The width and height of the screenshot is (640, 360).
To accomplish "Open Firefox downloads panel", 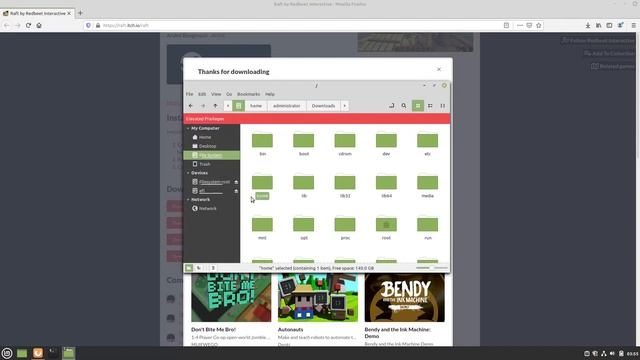I will (588, 25).
